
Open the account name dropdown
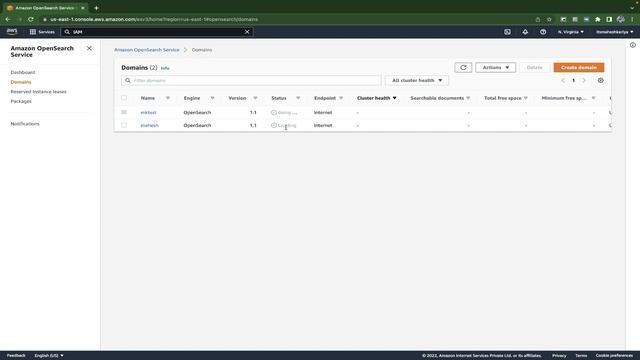614,32
